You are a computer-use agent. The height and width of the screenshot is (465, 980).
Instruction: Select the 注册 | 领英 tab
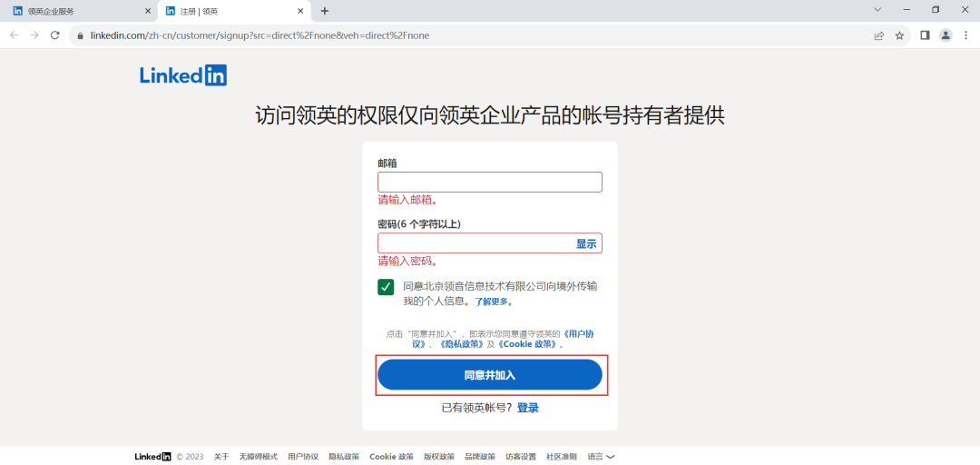point(234,11)
